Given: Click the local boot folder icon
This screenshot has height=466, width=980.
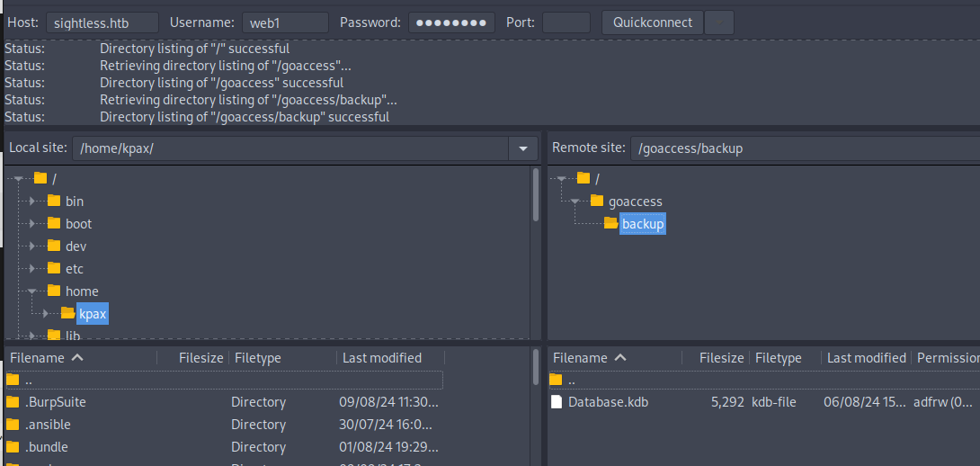Looking at the screenshot, I should tap(54, 223).
